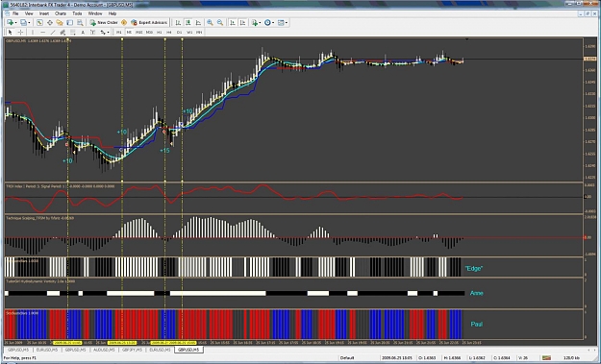Screen dimensions: 601x364
Task: Expand the Periods clock dropdown arrow
Action: coord(273,23)
